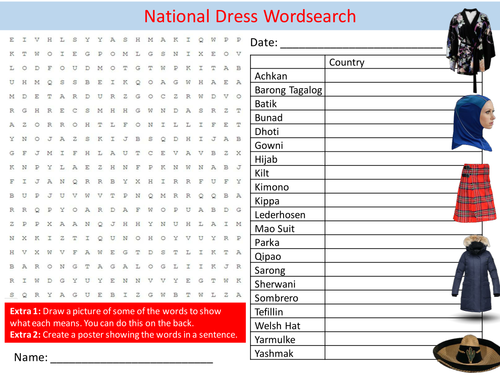Select the word Kimono in the list
The image size is (500, 375).
(272, 187)
